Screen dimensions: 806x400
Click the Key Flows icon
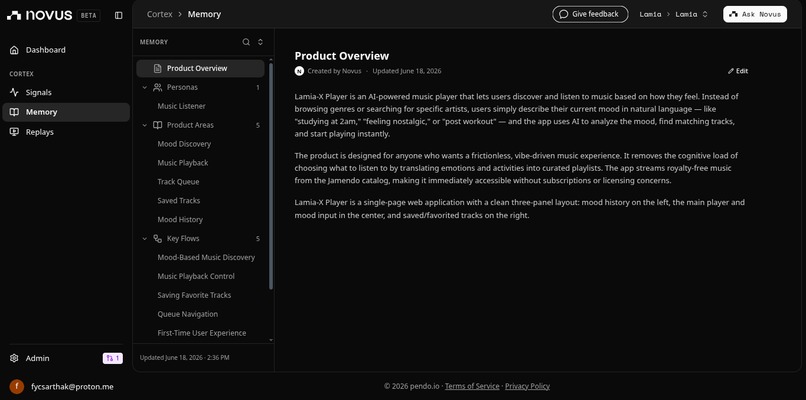[x=158, y=239]
